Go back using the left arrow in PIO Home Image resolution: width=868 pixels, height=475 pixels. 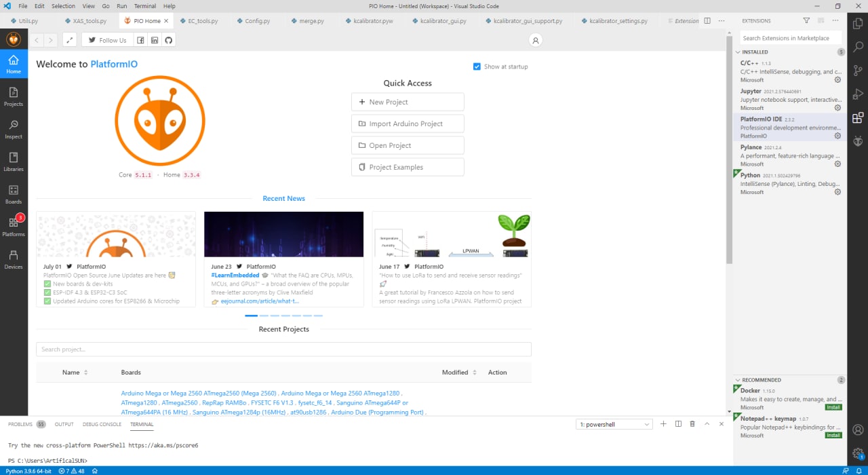pyautogui.click(x=37, y=40)
